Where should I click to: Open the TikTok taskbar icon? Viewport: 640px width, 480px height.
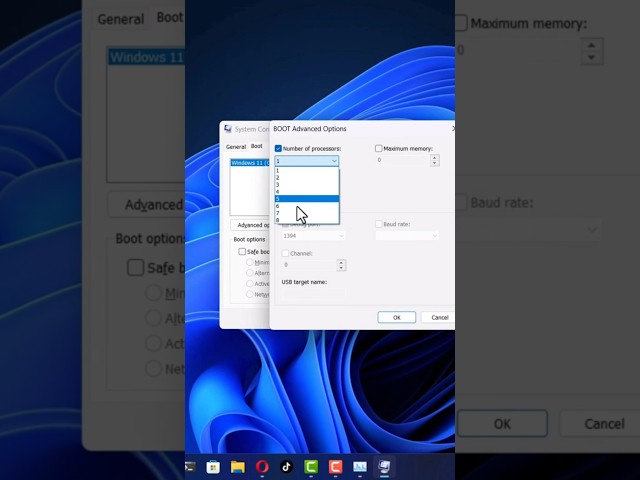286,467
